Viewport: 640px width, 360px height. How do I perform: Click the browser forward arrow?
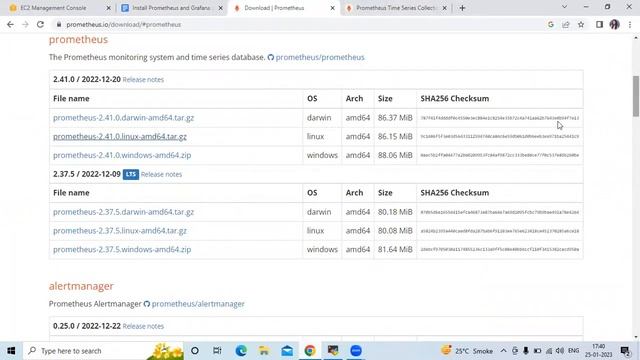25,24
